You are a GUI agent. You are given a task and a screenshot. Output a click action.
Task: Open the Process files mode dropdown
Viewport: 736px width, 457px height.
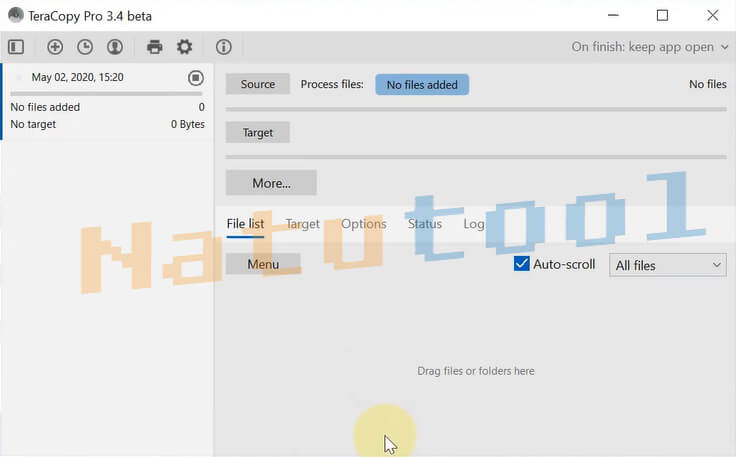pos(421,85)
